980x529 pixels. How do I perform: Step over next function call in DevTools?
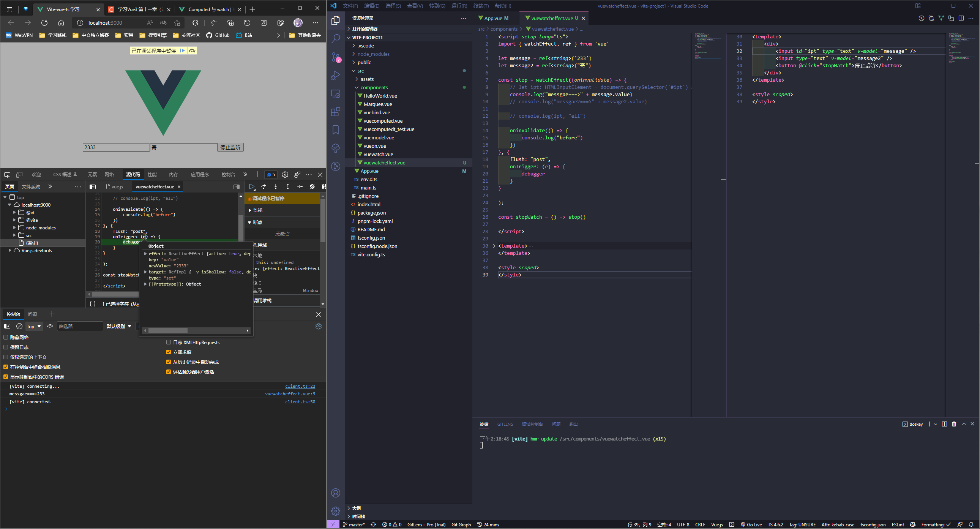(x=264, y=186)
